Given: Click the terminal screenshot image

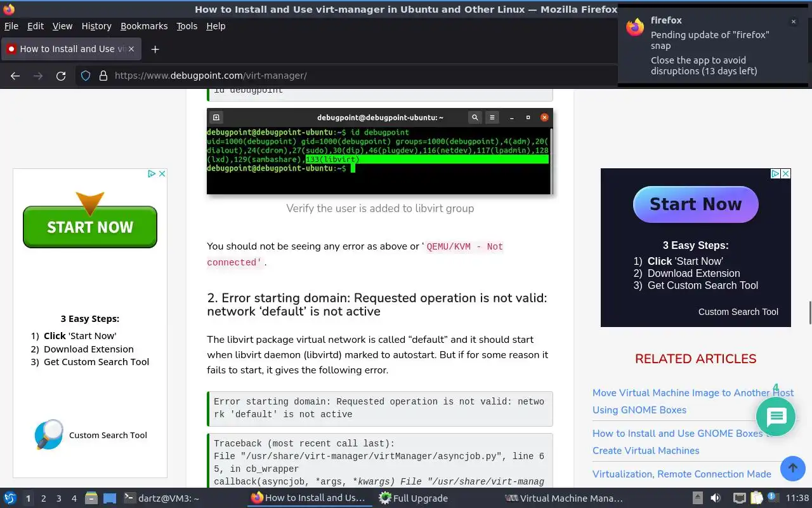Looking at the screenshot, I should (380, 151).
